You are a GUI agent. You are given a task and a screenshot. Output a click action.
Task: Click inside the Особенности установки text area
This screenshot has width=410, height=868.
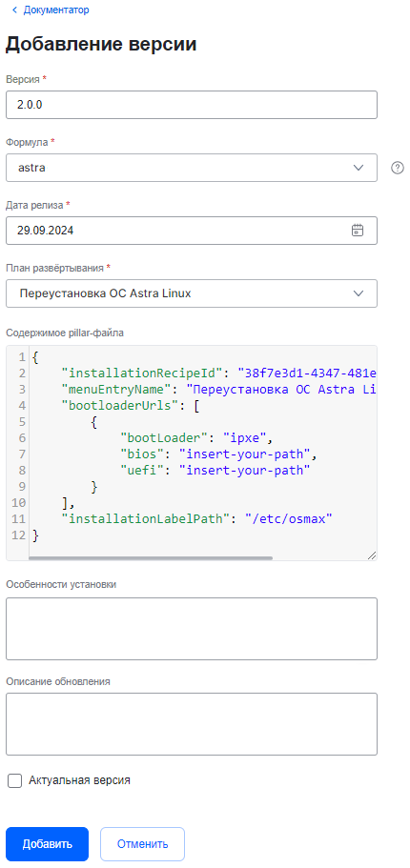point(191,629)
